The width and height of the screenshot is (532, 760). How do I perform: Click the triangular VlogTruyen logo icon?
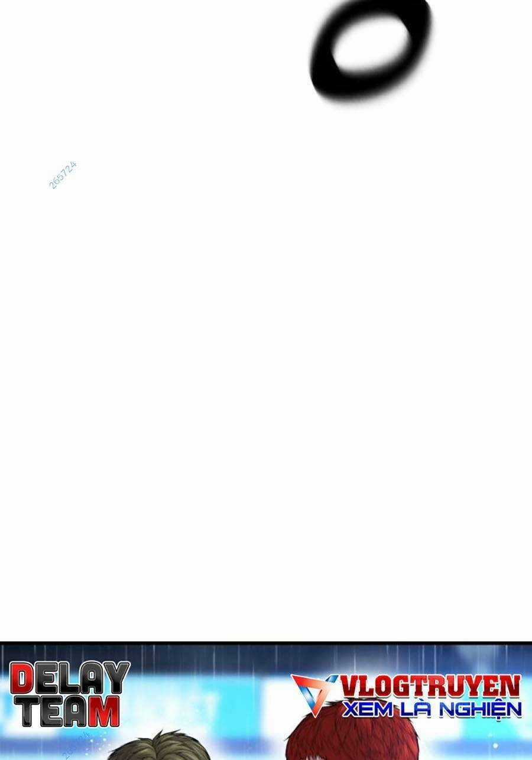[316, 696]
